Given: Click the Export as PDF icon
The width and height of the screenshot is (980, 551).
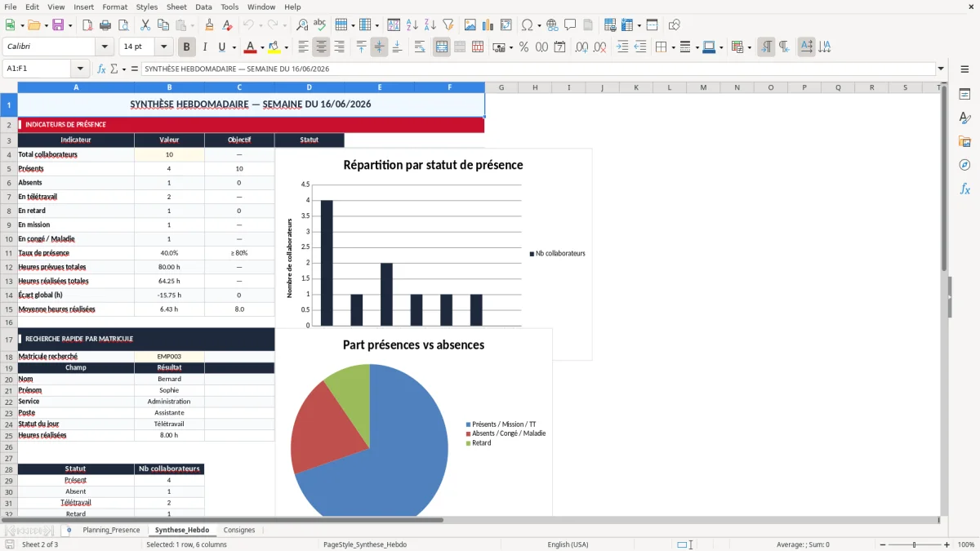Looking at the screenshot, I should pos(87,25).
